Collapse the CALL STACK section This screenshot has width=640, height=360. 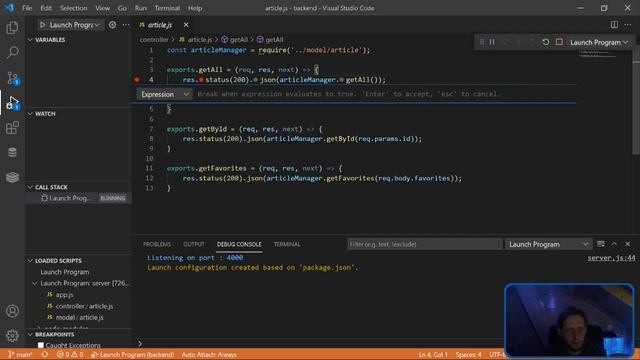[x=51, y=187]
